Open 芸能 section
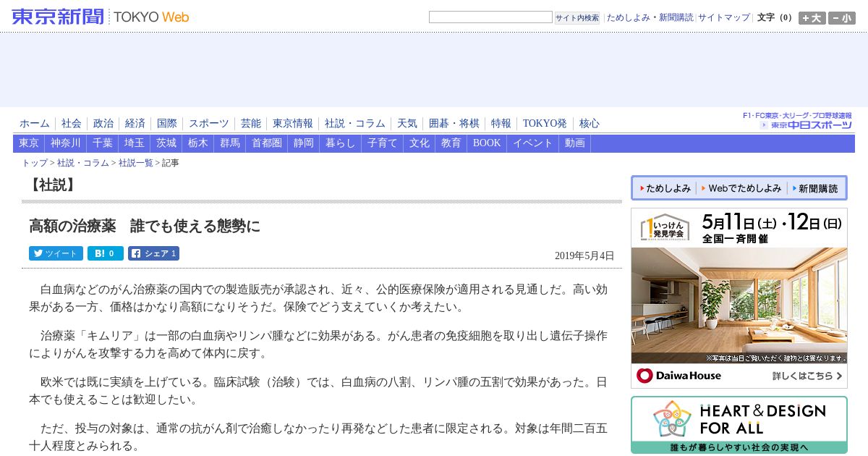 coord(251,124)
